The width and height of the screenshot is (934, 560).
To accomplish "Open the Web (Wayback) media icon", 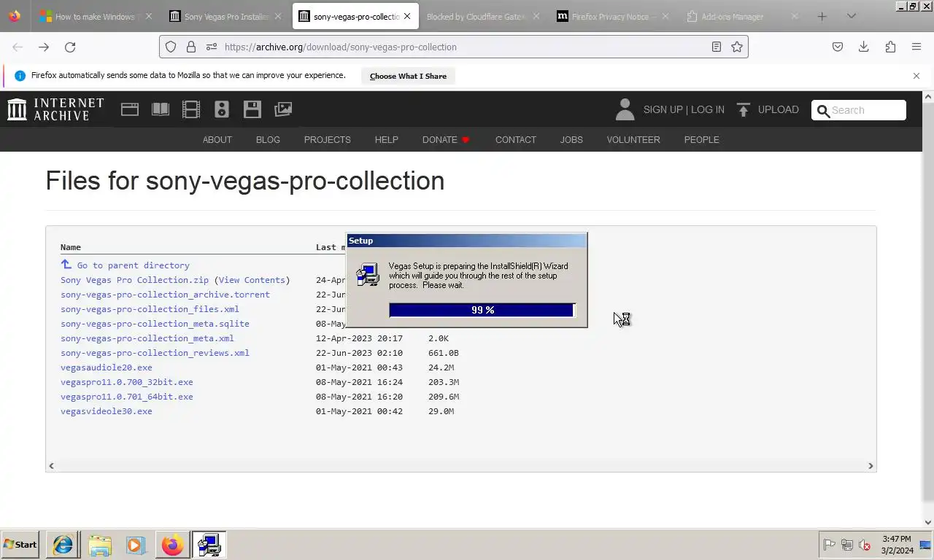I will point(130,109).
